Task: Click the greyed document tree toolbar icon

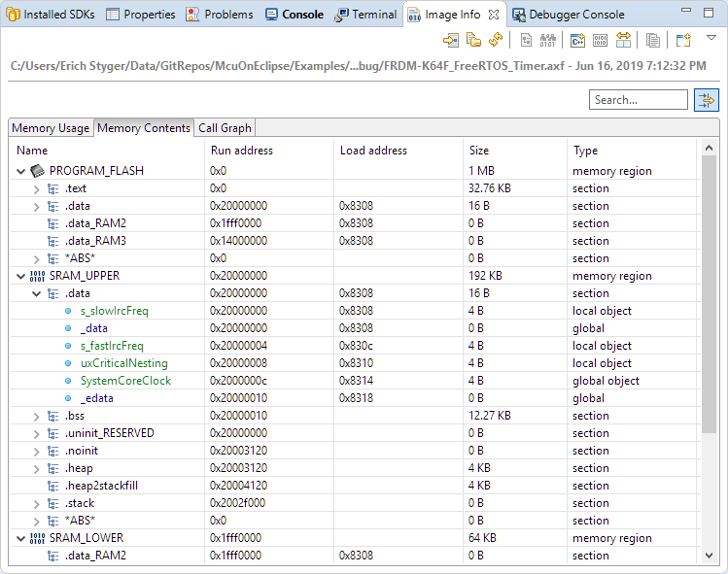Action: click(526, 41)
